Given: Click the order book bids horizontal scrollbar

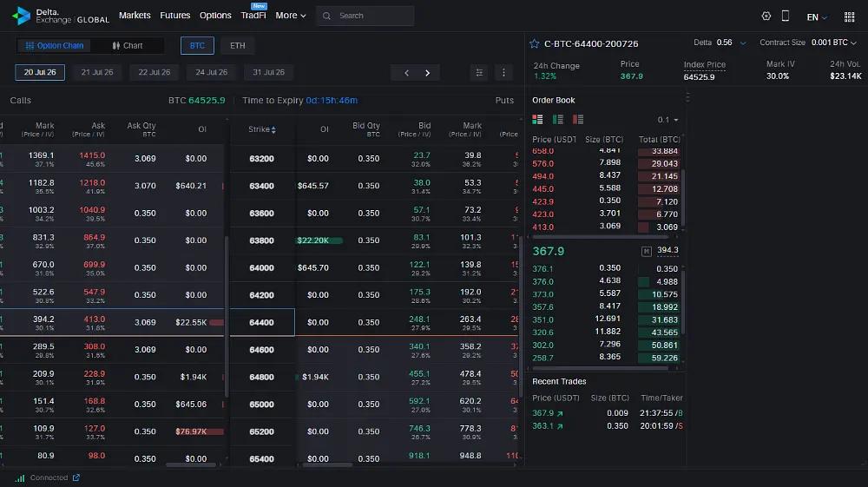Looking at the screenshot, I should tap(600, 368).
